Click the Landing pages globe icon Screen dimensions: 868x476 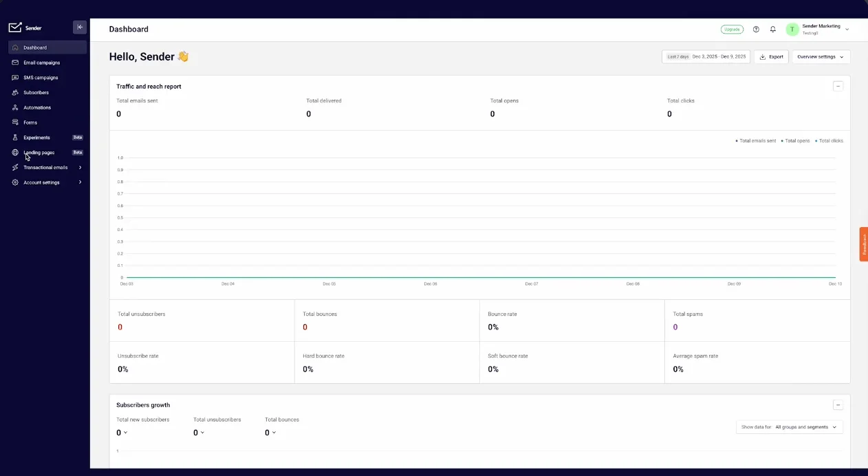pyautogui.click(x=15, y=153)
